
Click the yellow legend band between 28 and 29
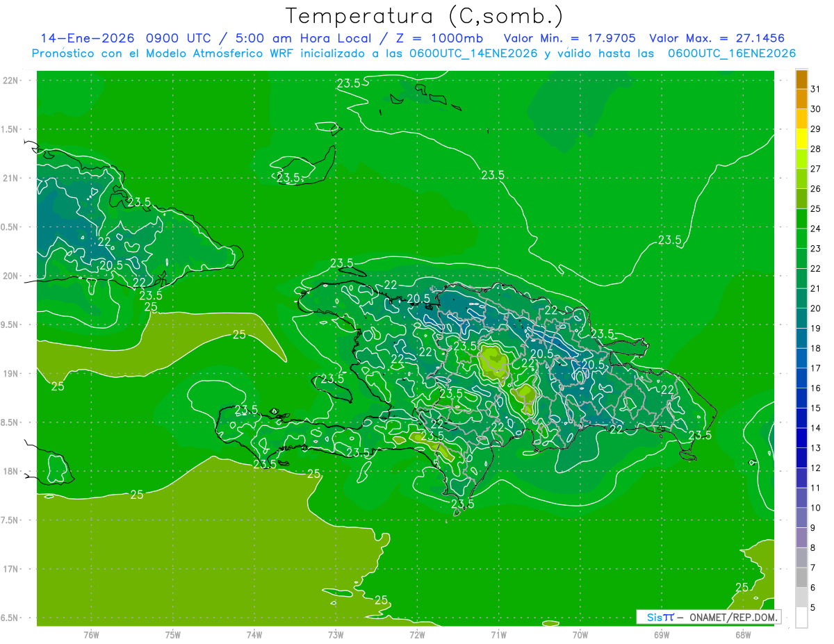802,139
